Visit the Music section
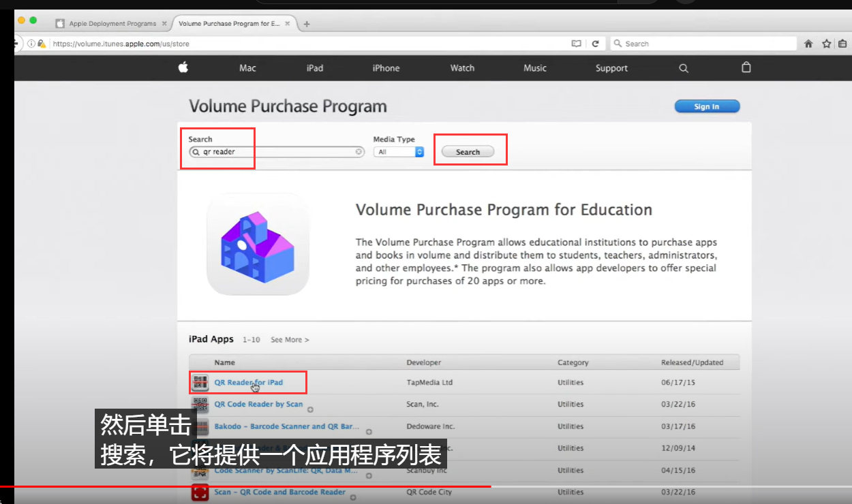Screen dimensions: 852x504 (535, 68)
